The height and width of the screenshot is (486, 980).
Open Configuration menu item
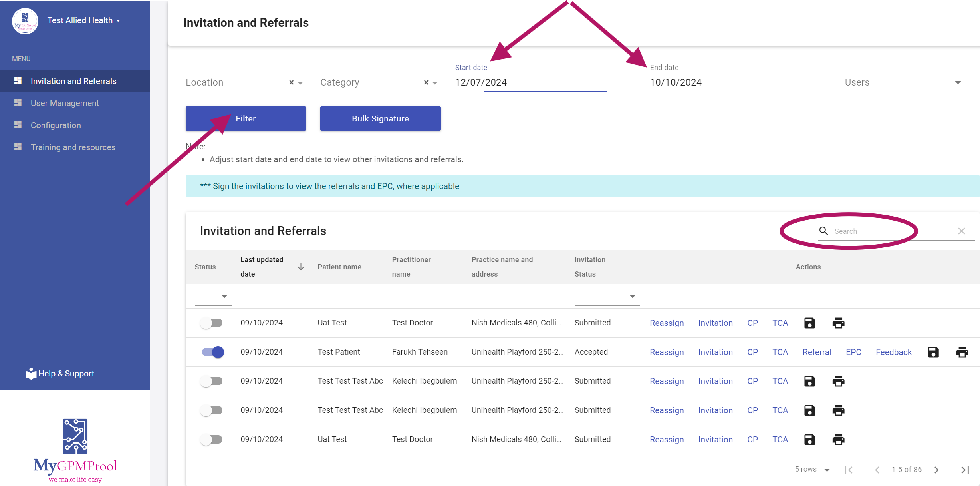point(75,125)
